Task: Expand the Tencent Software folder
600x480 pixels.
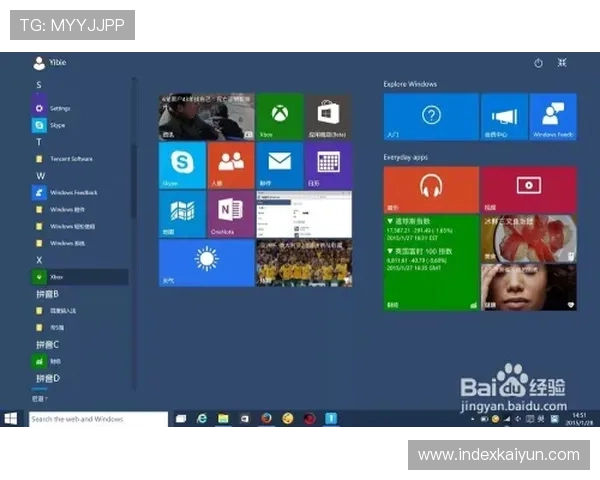Action: tap(70, 159)
